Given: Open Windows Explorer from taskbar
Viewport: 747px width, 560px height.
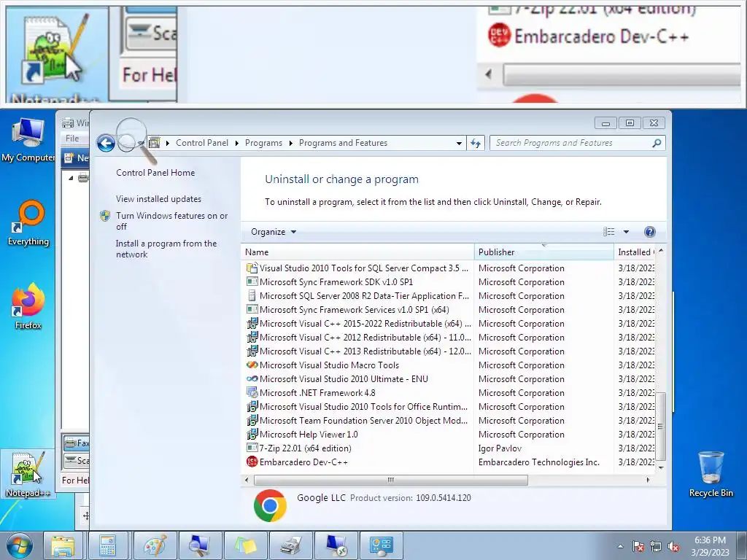Looking at the screenshot, I should click(x=63, y=545).
